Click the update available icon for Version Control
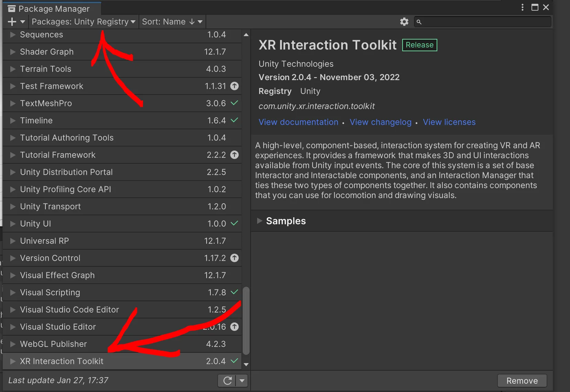This screenshot has width=570, height=392. [234, 258]
